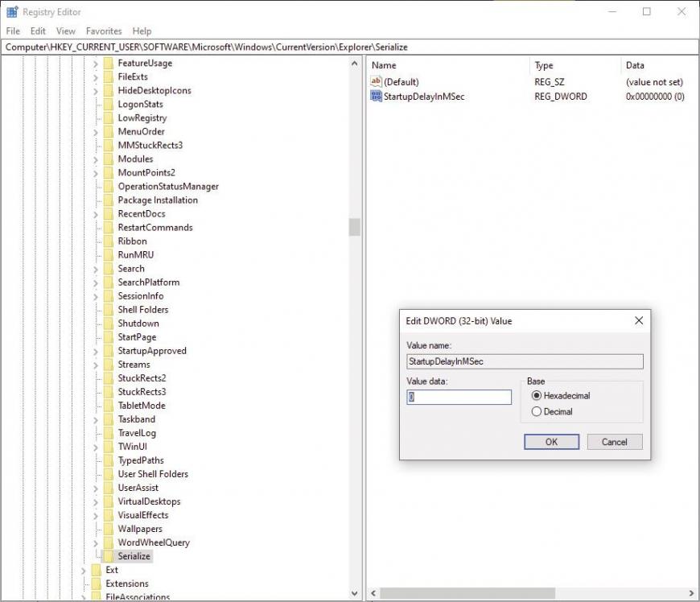Image resolution: width=700 pixels, height=602 pixels.
Task: Expand the StartupApproved key
Action: [96, 352]
